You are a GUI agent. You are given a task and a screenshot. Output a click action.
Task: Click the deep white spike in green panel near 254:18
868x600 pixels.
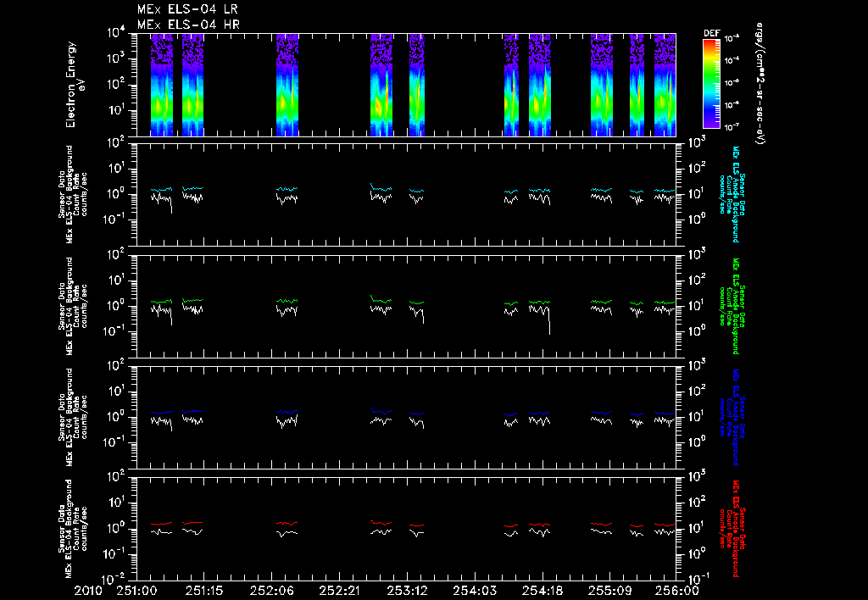pyautogui.click(x=549, y=321)
